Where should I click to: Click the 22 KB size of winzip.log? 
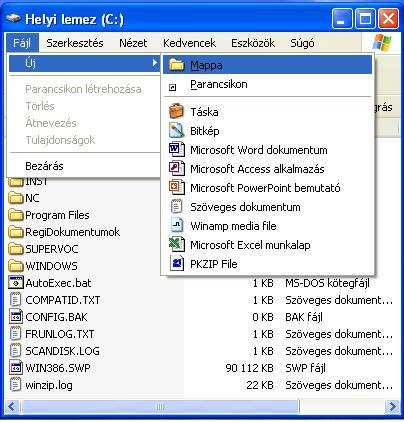click(260, 385)
